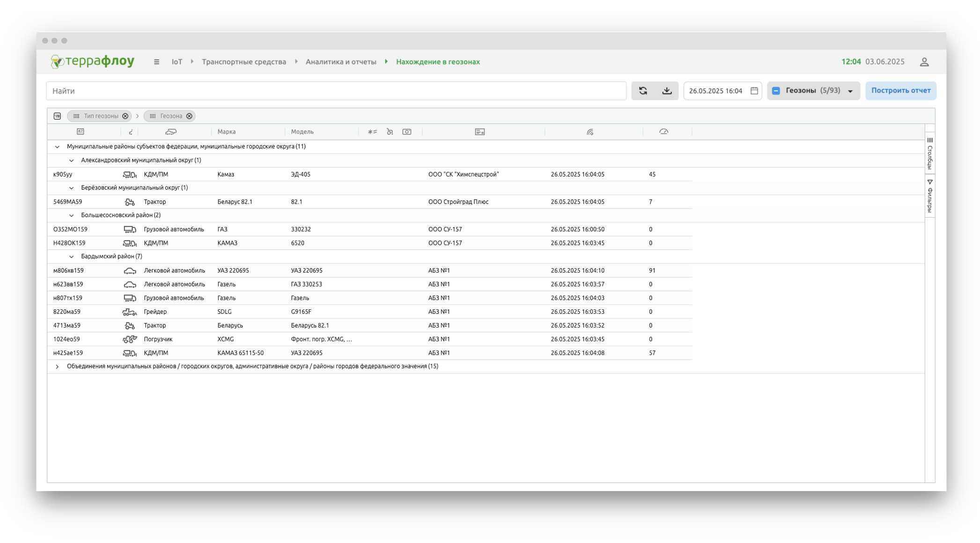This screenshot has height=543, width=980.
Task: Click the asterisk status column header icon
Action: (373, 132)
